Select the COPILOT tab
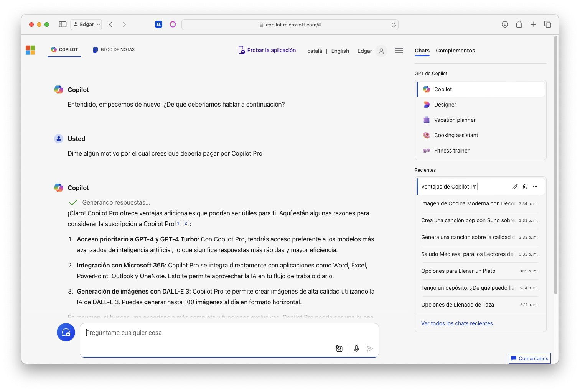 pyautogui.click(x=64, y=50)
